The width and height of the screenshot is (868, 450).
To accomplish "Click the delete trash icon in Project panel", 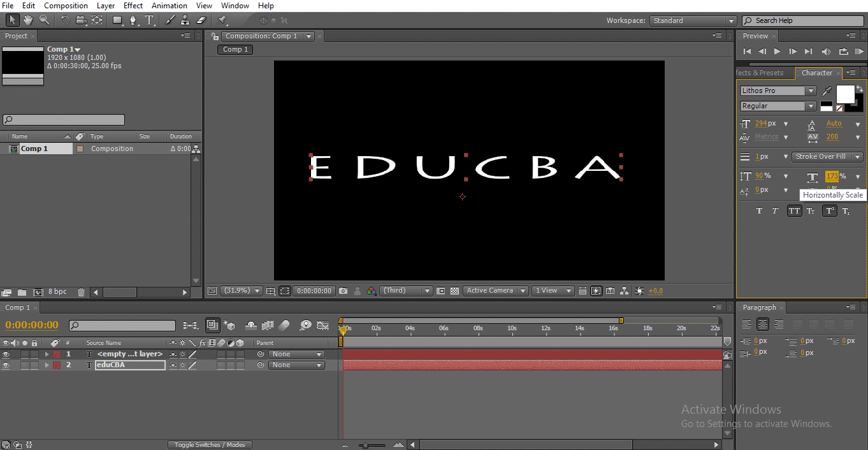I will (81, 293).
